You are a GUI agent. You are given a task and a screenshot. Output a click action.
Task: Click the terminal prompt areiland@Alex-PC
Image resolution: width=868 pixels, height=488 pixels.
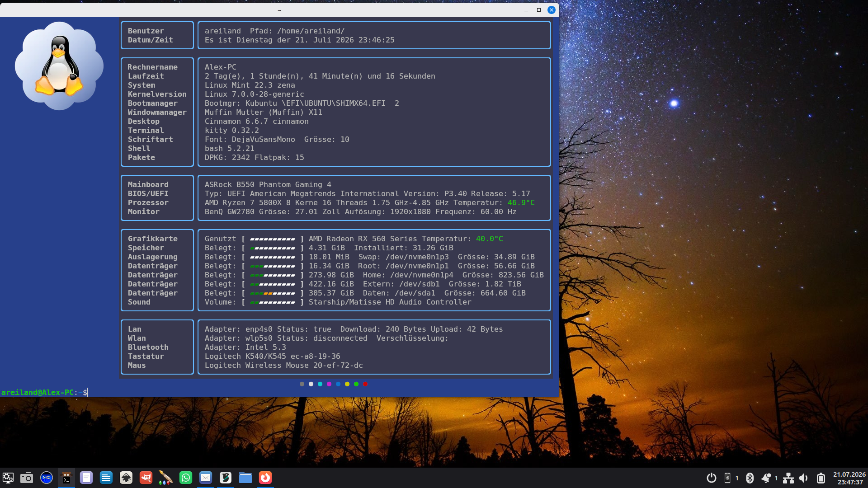pyautogui.click(x=38, y=392)
